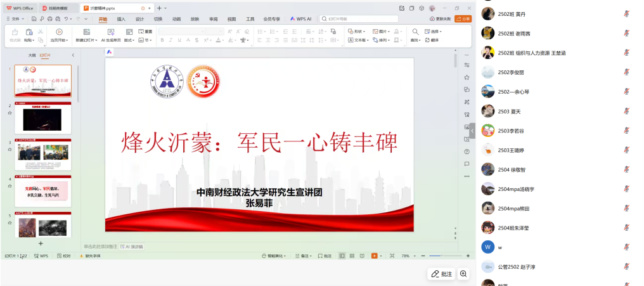Click the AI 生成单页 icon
644x286 pixels.
point(111,31)
